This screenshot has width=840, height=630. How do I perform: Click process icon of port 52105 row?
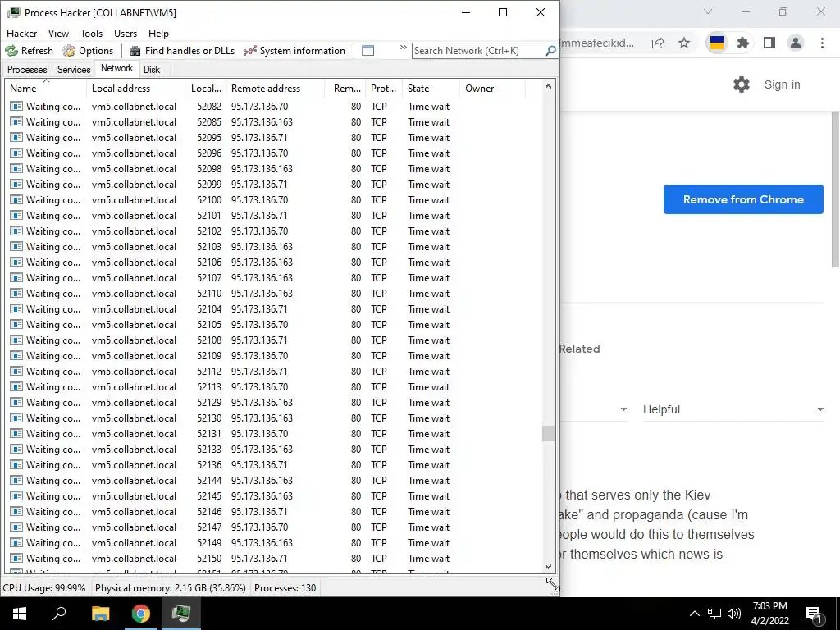[16, 325]
